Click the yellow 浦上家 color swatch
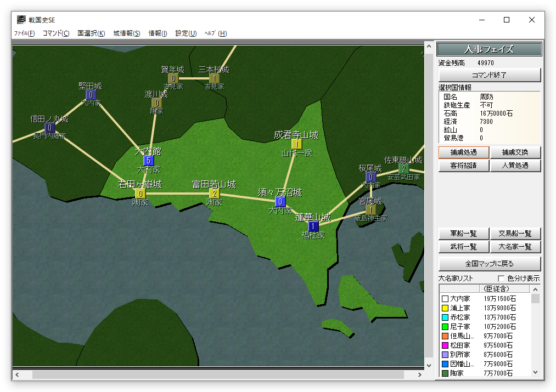556x392 pixels. coord(445,308)
